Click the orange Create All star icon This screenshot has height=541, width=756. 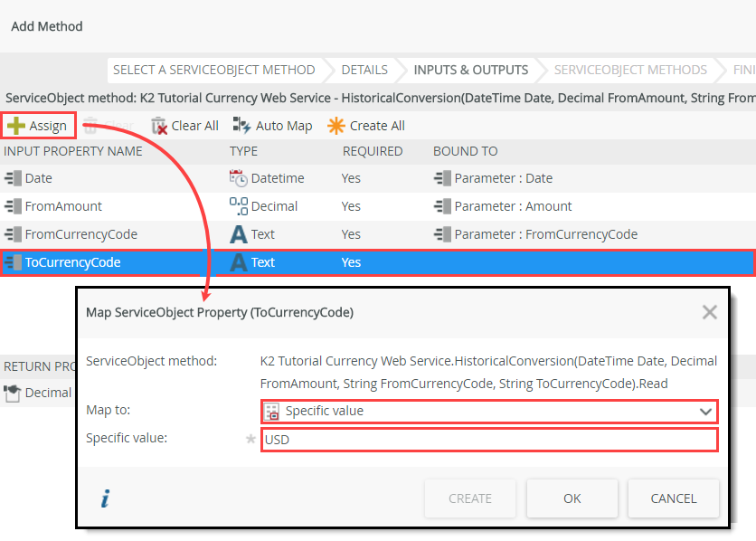click(336, 126)
